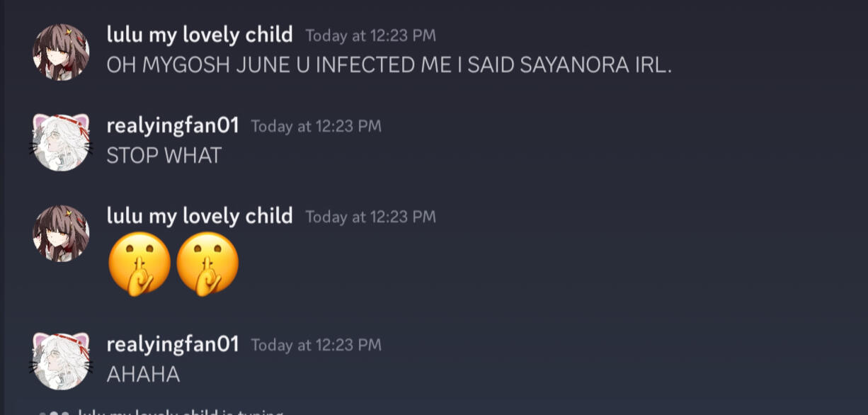Click realyingfan01 username above AHAHA
The image size is (868, 415).
173,344
